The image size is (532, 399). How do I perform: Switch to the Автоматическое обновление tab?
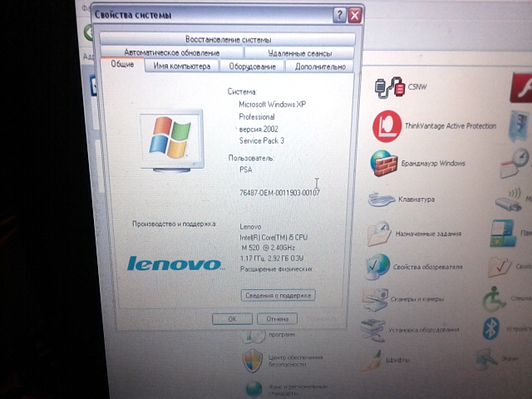(x=172, y=52)
